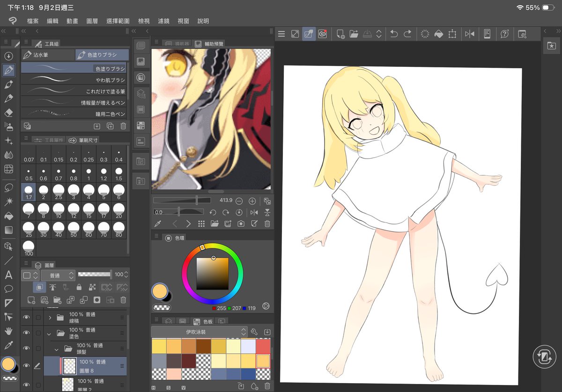Select the Ruler triangle tool
This screenshot has width=562, height=392.
(x=8, y=303)
